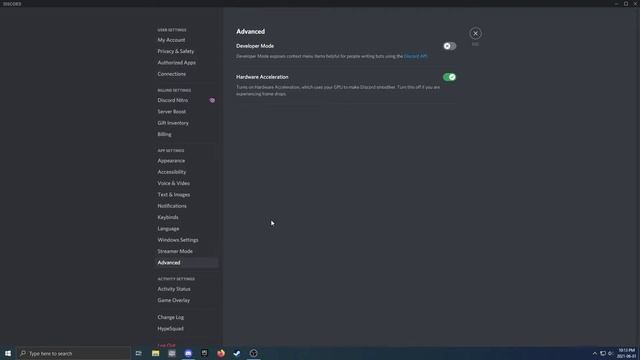Select the Advanced sidebar item
Viewport: 640px width, 360px height.
(x=186, y=263)
